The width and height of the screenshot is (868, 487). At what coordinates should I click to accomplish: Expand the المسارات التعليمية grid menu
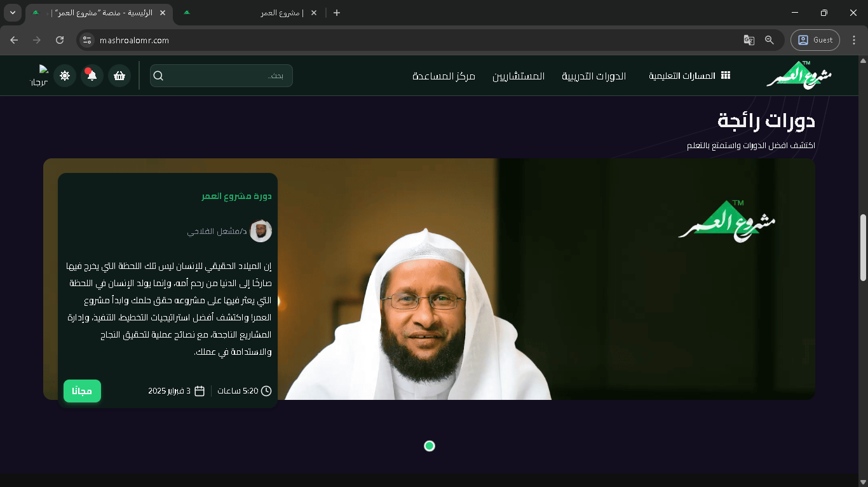[689, 76]
